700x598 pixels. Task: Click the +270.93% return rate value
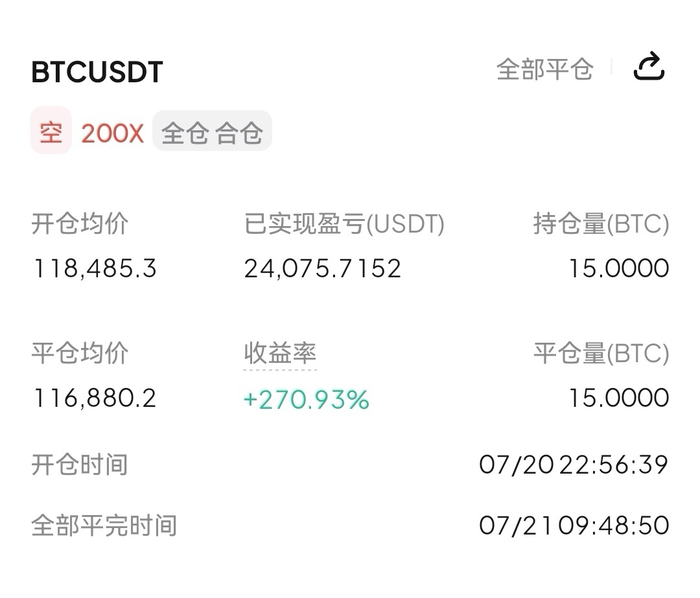[x=306, y=399]
